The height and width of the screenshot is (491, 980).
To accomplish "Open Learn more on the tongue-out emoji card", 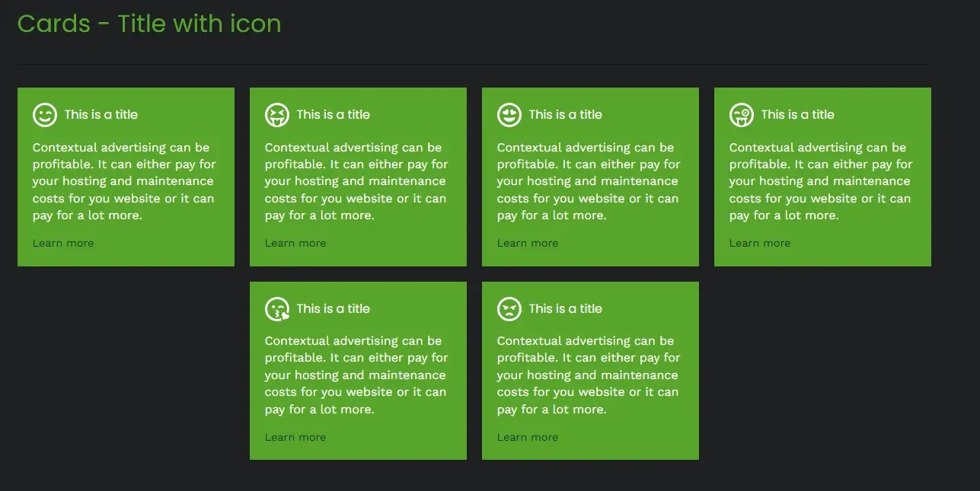I will (x=295, y=243).
